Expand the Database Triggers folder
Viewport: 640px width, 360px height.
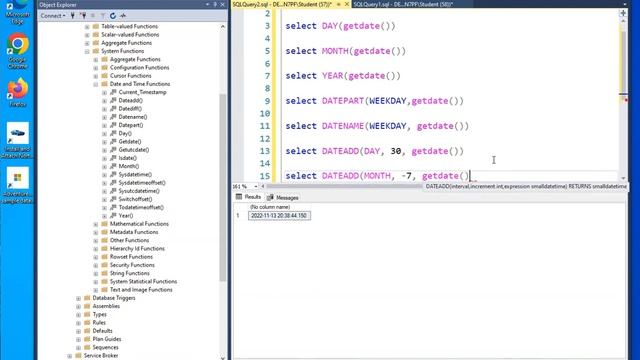(78, 298)
